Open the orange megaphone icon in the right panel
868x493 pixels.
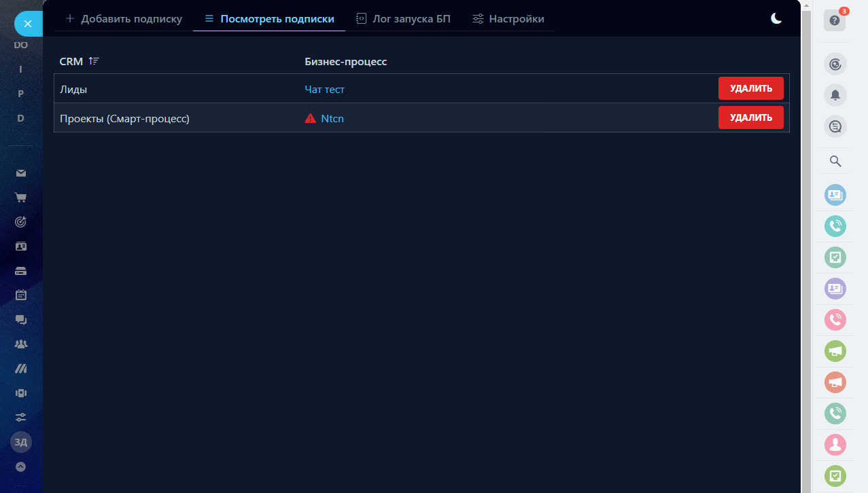pyautogui.click(x=835, y=382)
